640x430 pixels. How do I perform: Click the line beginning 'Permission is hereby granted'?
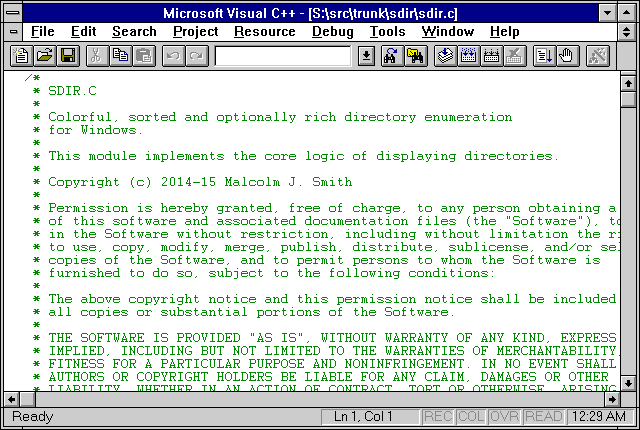[x=324, y=208]
